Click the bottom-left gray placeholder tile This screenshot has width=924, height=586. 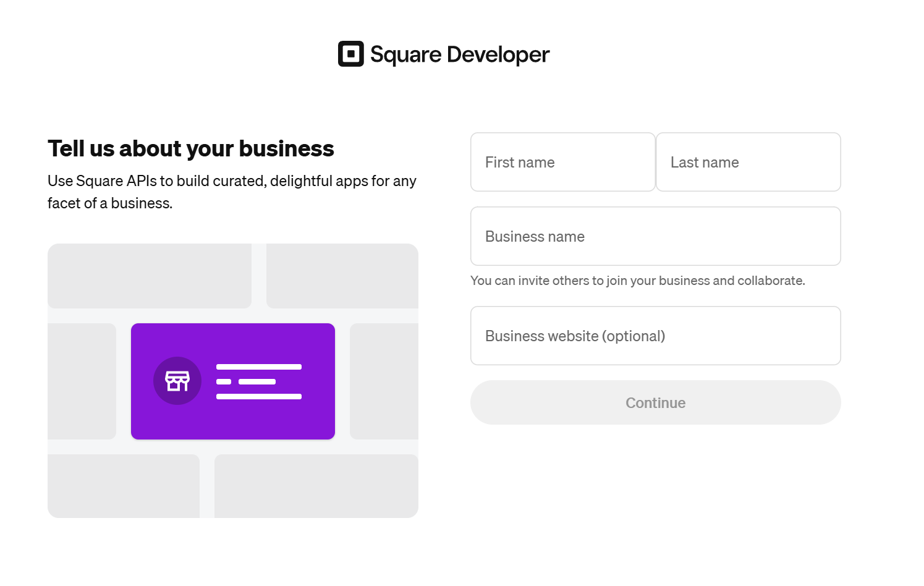coord(124,486)
